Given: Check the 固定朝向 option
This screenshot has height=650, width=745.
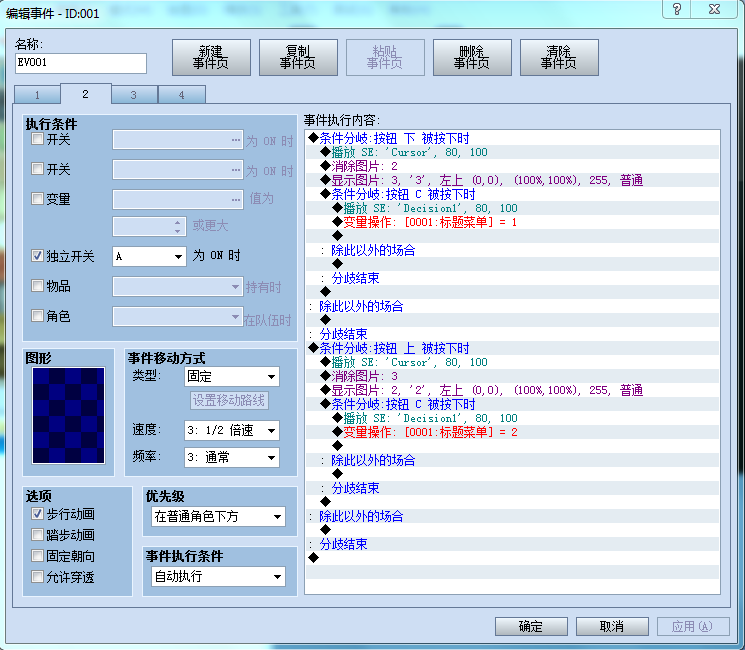Looking at the screenshot, I should pos(37,555).
